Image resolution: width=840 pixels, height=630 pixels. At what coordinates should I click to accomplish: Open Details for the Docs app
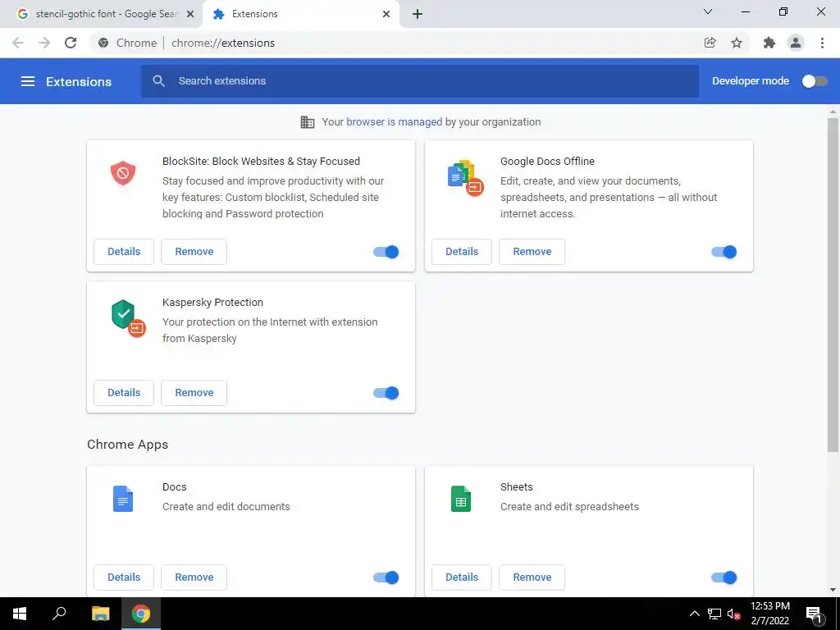pyautogui.click(x=124, y=577)
